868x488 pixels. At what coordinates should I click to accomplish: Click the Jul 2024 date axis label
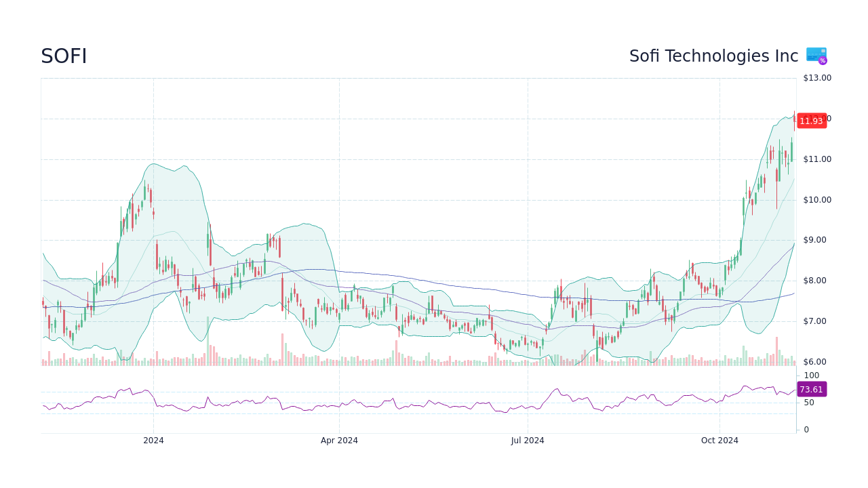(x=528, y=441)
